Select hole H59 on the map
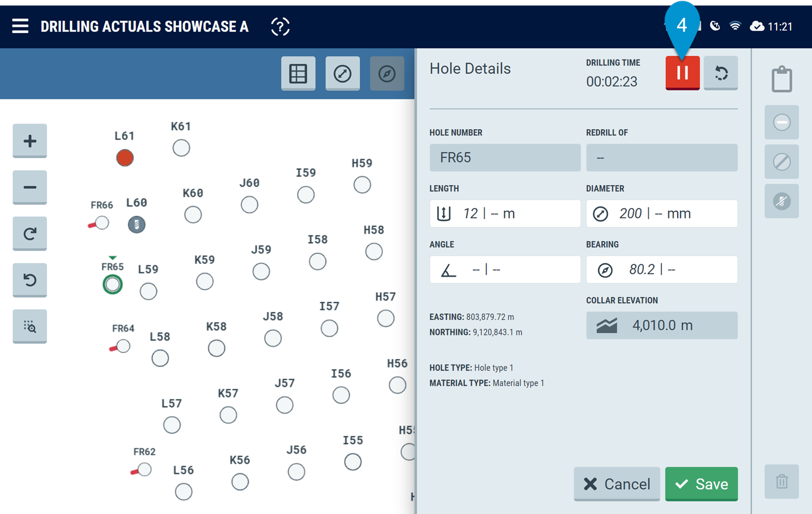The image size is (812, 514). click(x=362, y=185)
